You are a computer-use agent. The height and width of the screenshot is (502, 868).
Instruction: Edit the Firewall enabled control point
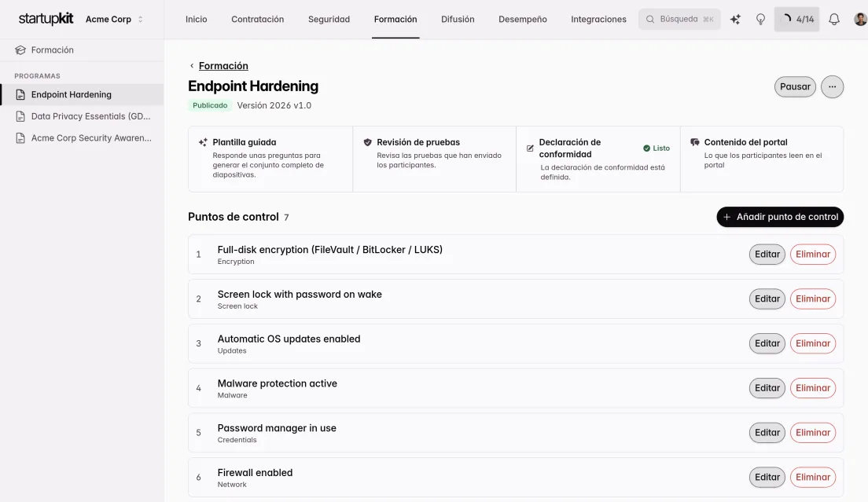[x=767, y=477]
